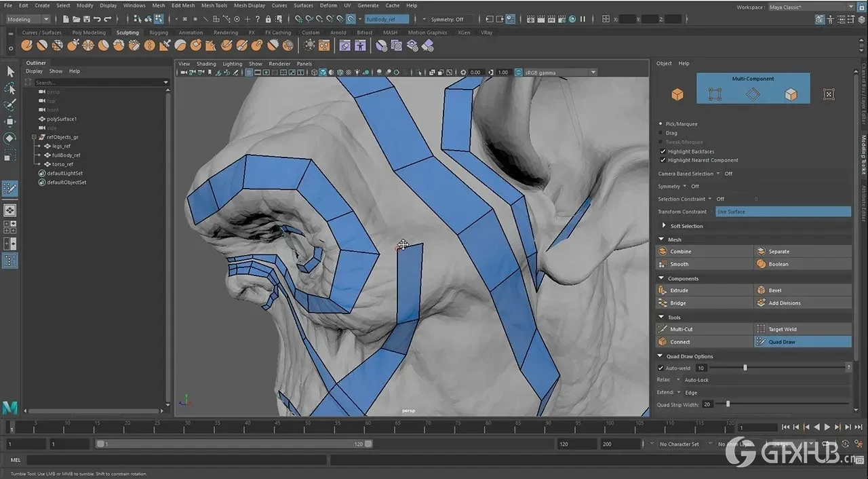Activate Multi-Component edge mode icon

[x=753, y=95]
